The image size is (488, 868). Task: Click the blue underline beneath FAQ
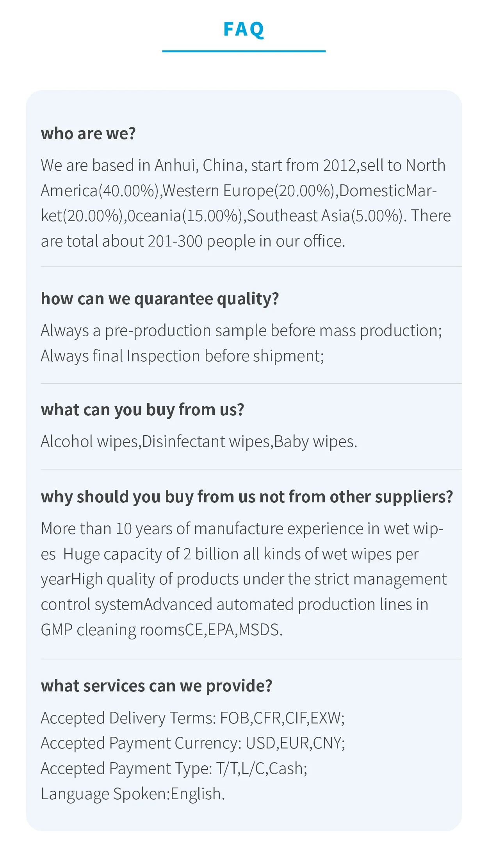[244, 51]
